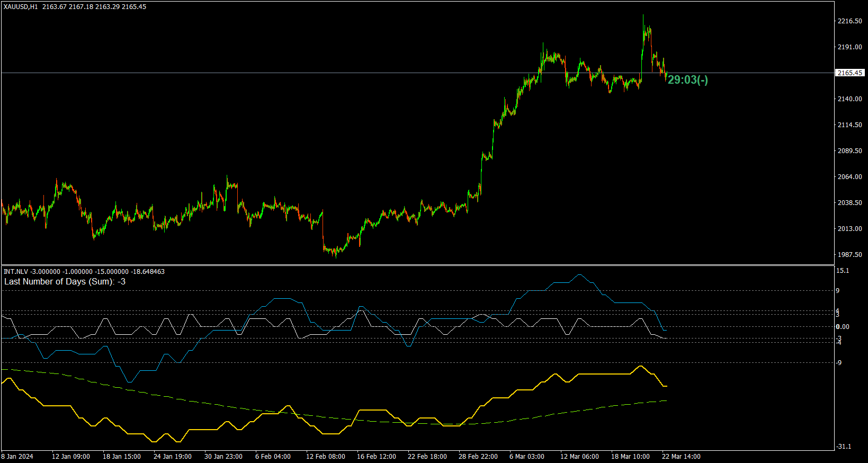The height and width of the screenshot is (463, 868).
Task: Click the XAUUSD,H1 chart title text
Action: tap(21, 7)
